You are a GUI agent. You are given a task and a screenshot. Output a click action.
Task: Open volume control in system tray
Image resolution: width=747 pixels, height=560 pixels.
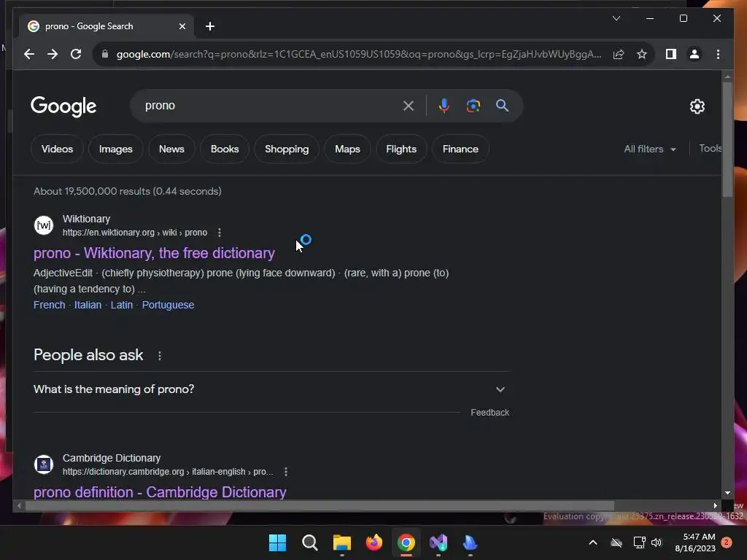(x=657, y=542)
